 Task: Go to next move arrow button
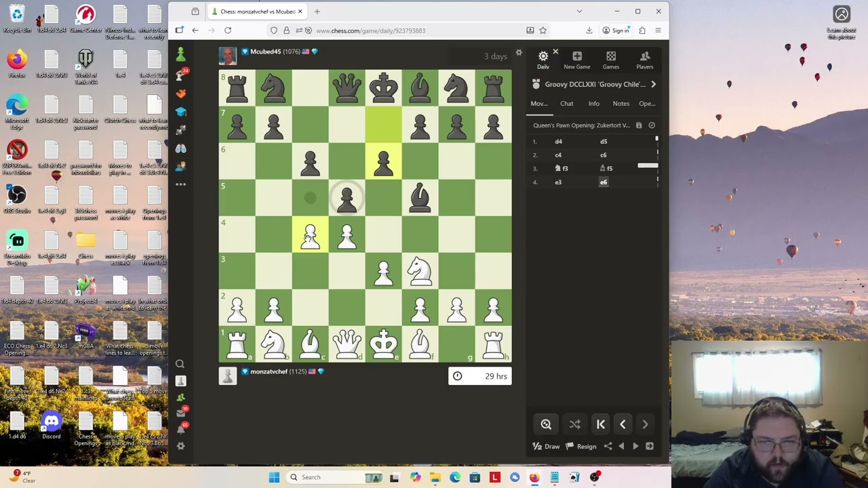tap(645, 424)
